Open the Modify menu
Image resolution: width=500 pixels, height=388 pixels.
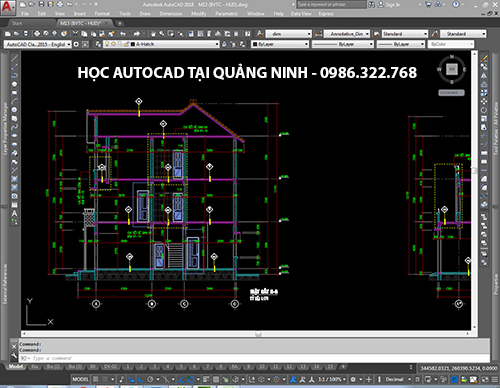[199, 14]
